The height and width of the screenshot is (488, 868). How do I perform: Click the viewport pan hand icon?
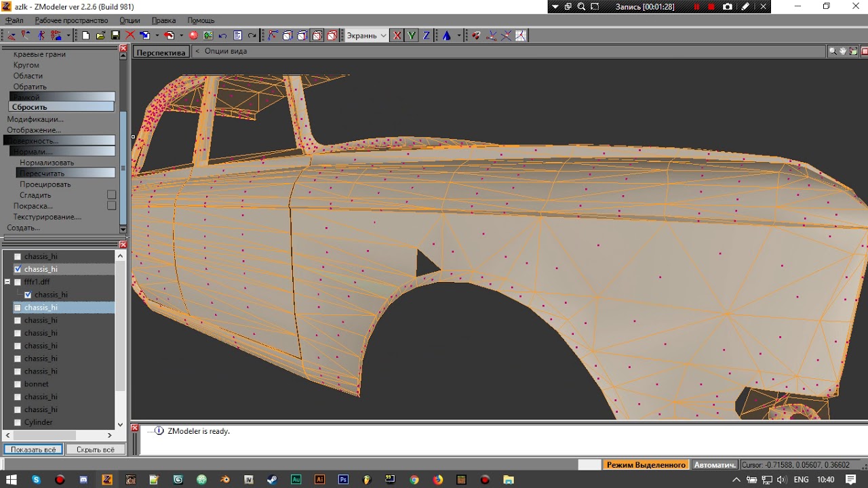[x=843, y=51]
